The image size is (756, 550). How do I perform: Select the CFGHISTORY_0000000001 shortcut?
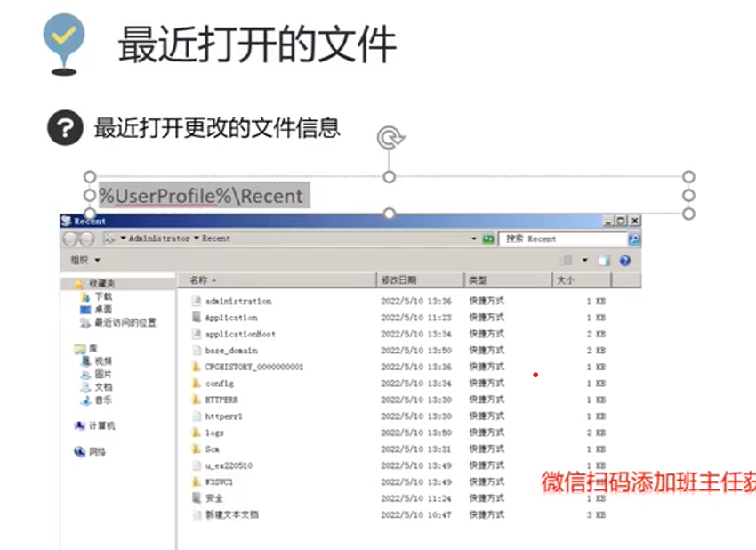tap(254, 367)
